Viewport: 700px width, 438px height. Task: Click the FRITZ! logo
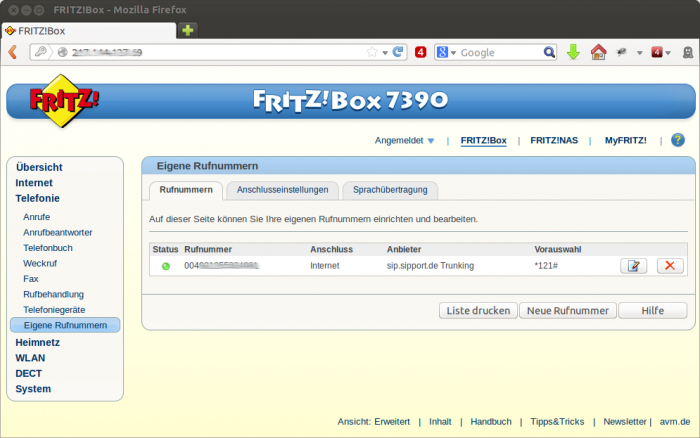pyautogui.click(x=52, y=101)
